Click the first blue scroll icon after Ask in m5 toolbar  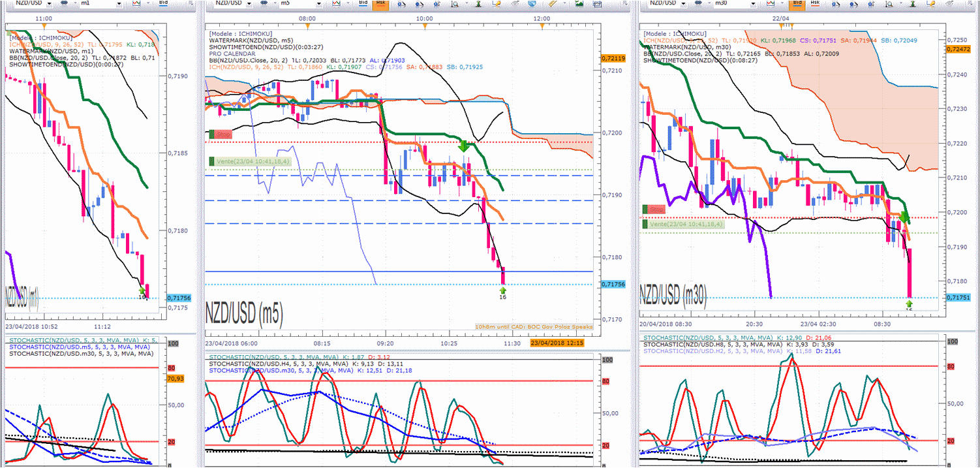402,4
